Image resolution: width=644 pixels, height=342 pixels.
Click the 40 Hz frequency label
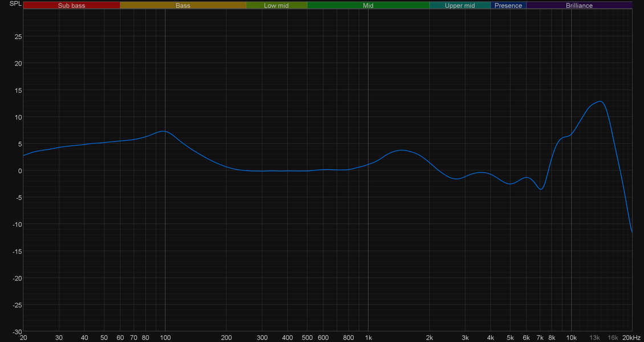tap(84, 337)
